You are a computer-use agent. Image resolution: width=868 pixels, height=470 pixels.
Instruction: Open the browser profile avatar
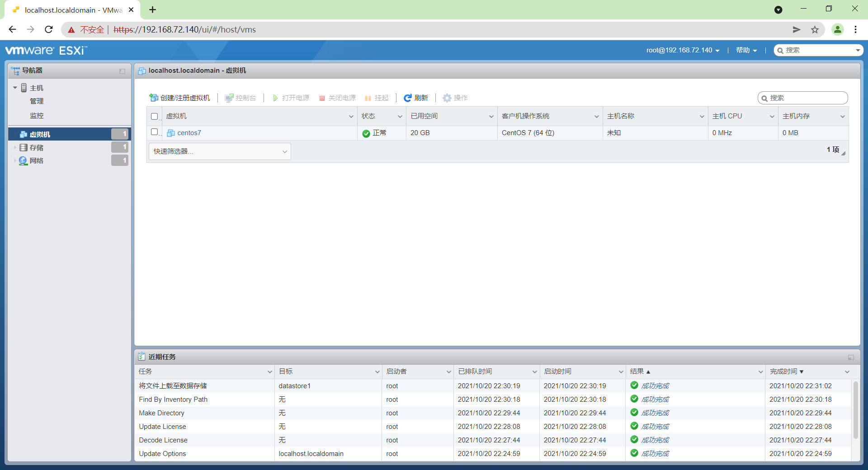point(837,30)
